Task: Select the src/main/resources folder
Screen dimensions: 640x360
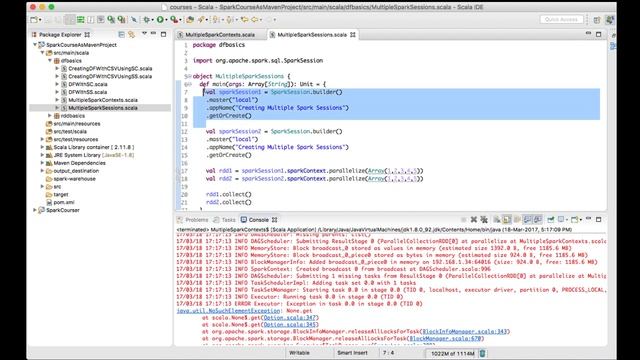Action: pos(77,124)
